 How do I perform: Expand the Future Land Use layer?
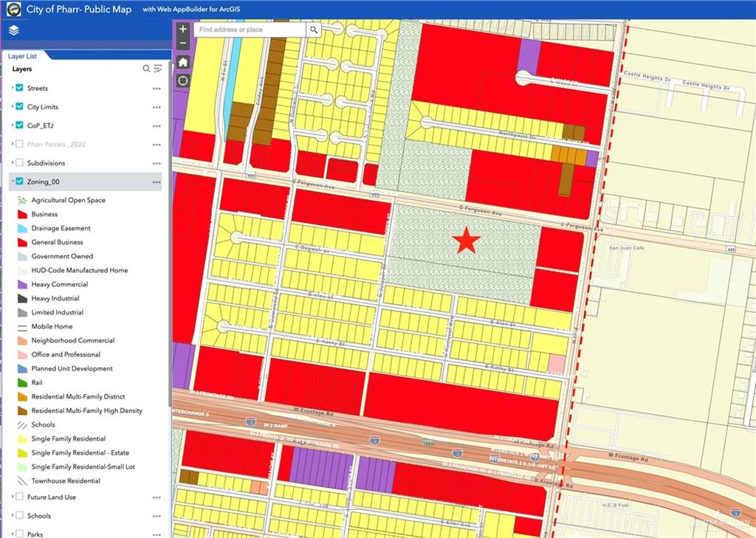(x=12, y=497)
